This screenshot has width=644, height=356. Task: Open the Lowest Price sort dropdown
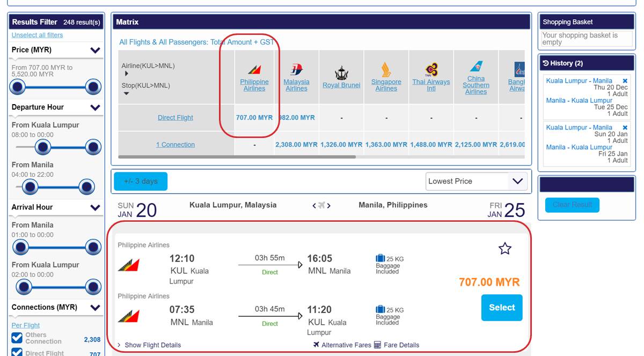(x=477, y=181)
